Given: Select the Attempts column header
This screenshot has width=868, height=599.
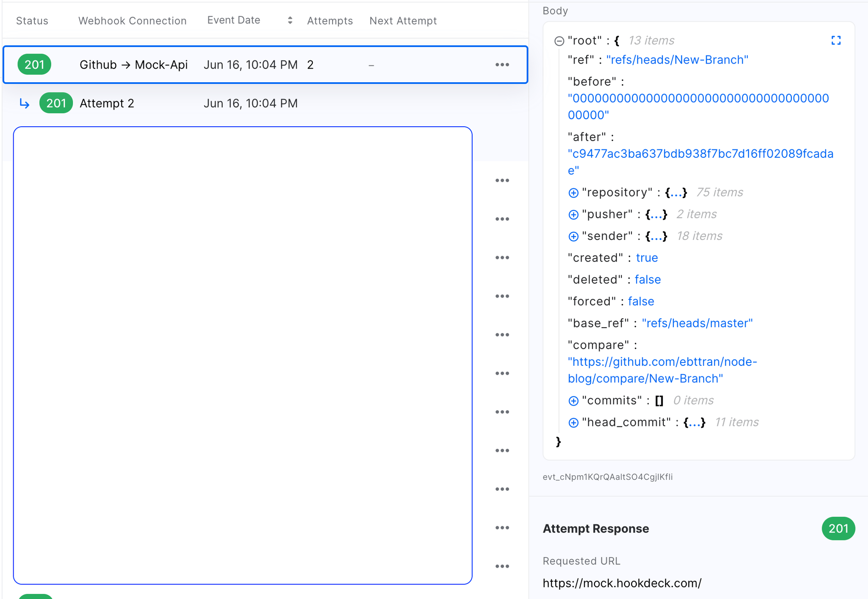Looking at the screenshot, I should [330, 20].
